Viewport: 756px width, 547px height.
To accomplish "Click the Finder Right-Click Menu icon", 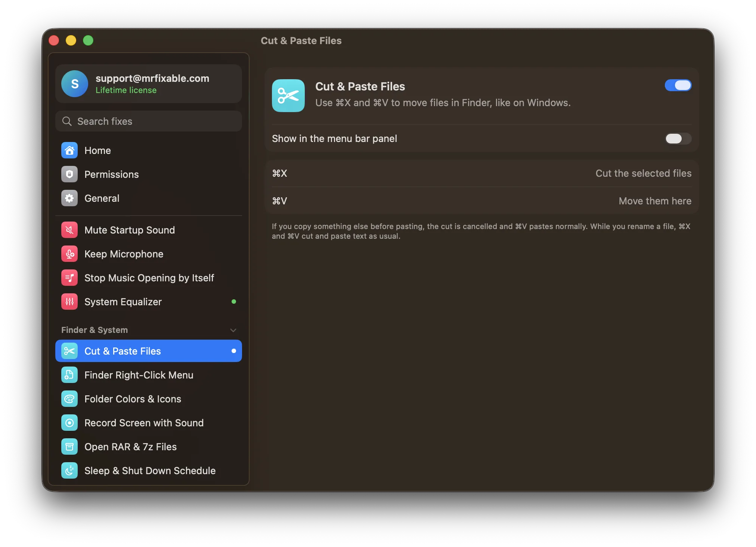I will [69, 375].
